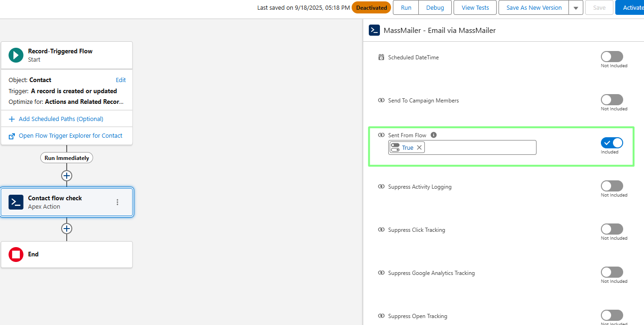This screenshot has height=325, width=644.
Task: Click the Deactivated status badge
Action: 371,7
